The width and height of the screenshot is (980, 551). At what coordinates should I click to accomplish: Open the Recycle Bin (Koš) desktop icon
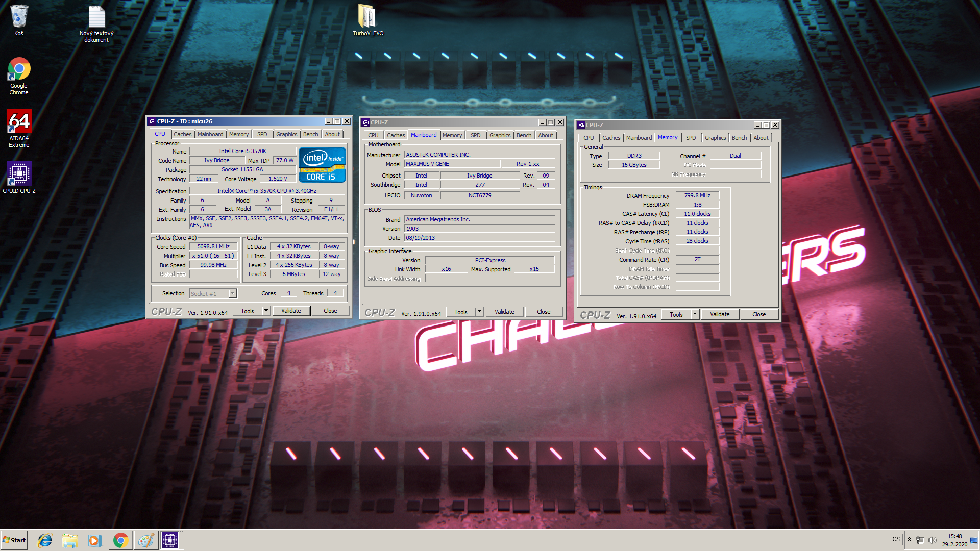19,20
